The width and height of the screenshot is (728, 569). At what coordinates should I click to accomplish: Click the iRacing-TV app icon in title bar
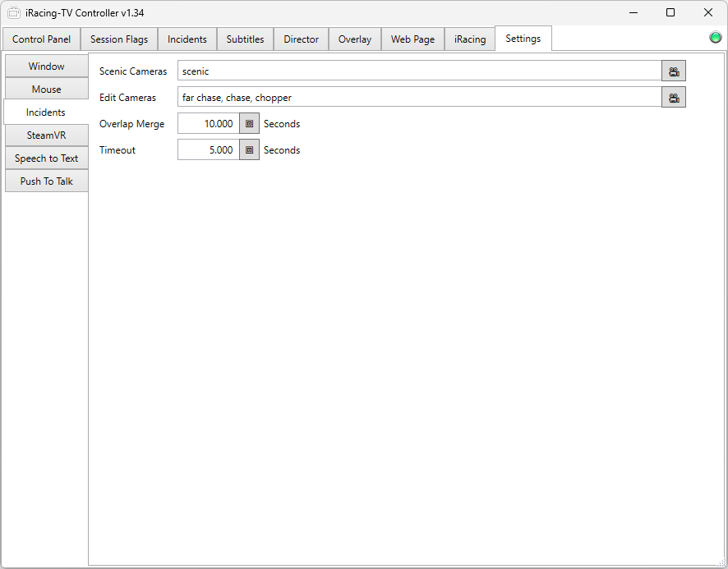[14, 12]
